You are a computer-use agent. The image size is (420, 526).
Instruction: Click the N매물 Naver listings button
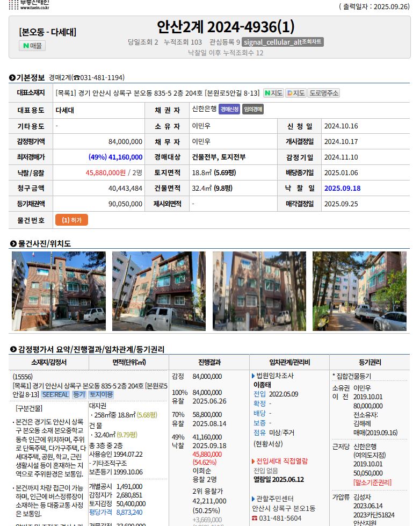point(32,46)
